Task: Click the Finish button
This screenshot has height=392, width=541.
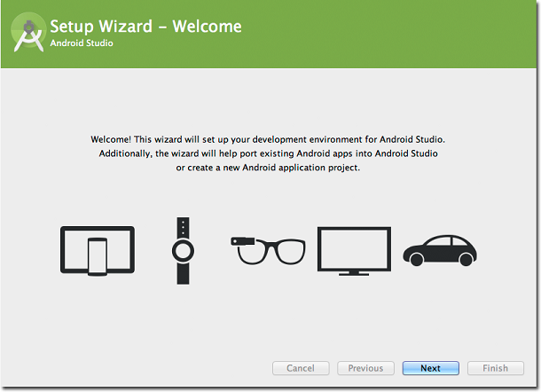Action: click(496, 368)
